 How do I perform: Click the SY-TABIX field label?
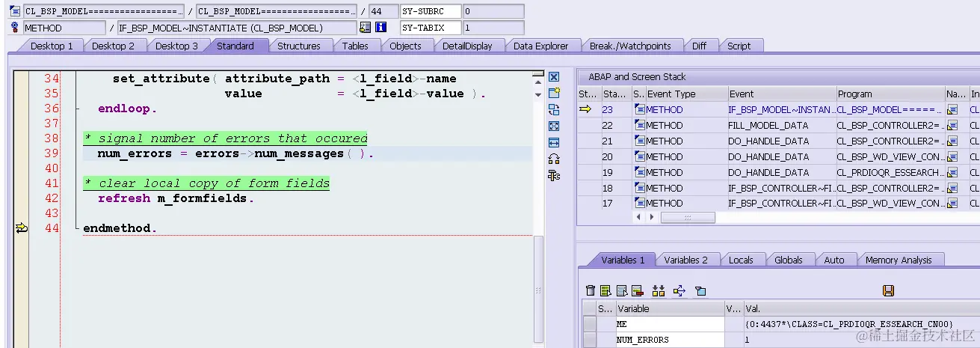[x=430, y=28]
